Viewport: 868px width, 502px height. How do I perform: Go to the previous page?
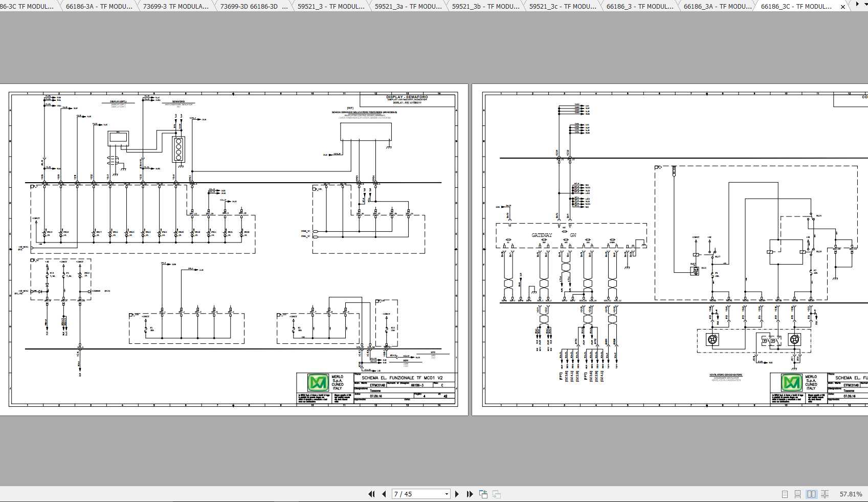click(384, 494)
